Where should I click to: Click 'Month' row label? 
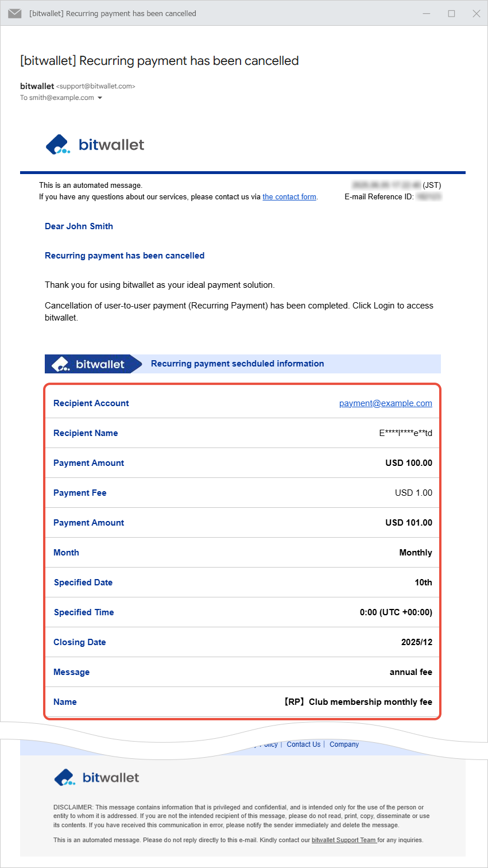pyautogui.click(x=66, y=553)
